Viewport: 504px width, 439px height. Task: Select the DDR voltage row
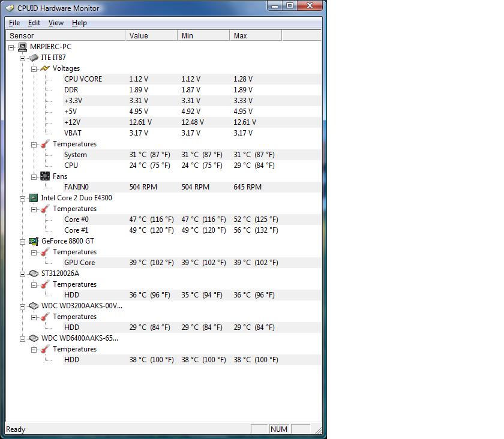click(192, 90)
